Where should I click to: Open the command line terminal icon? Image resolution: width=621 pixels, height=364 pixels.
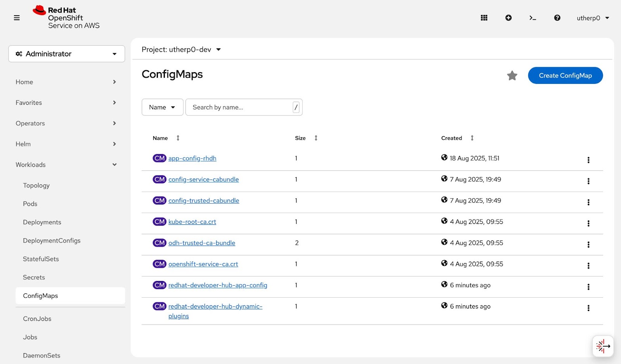533,18
